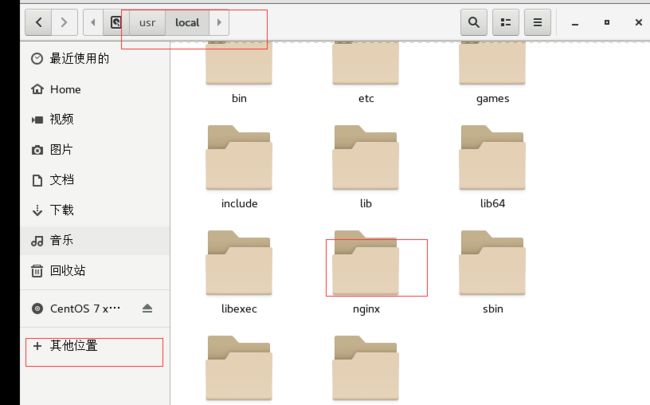Open the 回收站 trash sidebar entry
Viewport: 650px width, 405px height.
coord(95,271)
